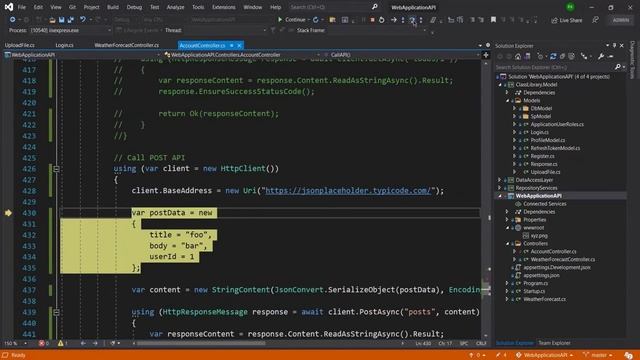The height and width of the screenshot is (360, 640).
Task: Switch to the Login.cs tab
Action: [64, 45]
